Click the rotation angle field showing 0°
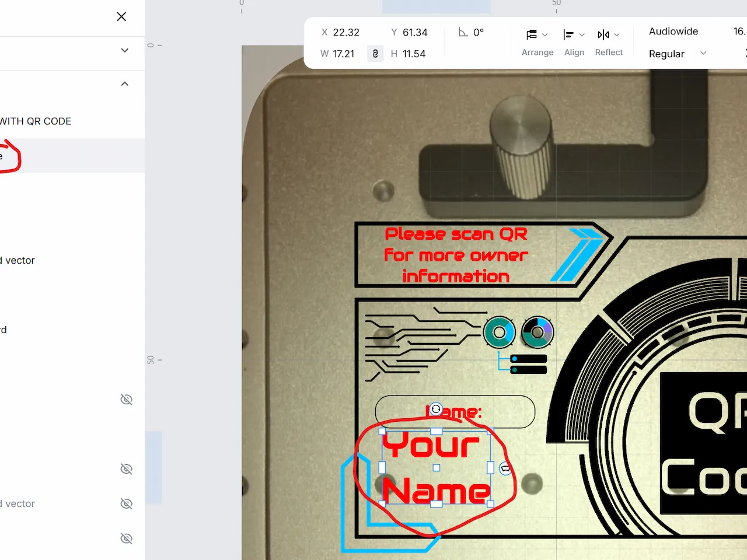The width and height of the screenshot is (747, 560). pos(472,32)
